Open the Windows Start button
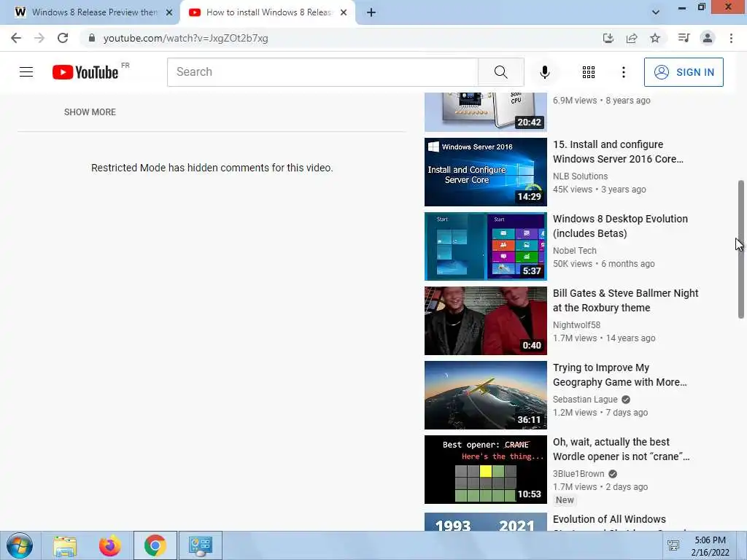This screenshot has width=747, height=560. [x=20, y=545]
